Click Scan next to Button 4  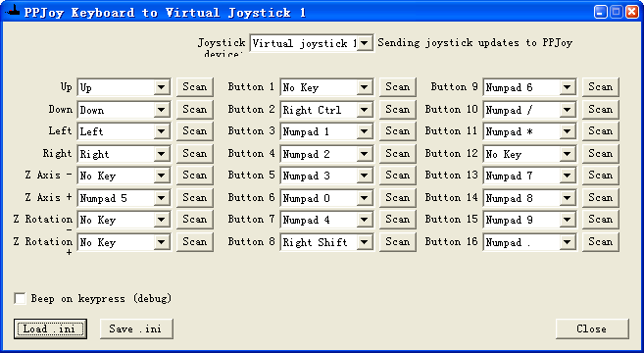(398, 154)
